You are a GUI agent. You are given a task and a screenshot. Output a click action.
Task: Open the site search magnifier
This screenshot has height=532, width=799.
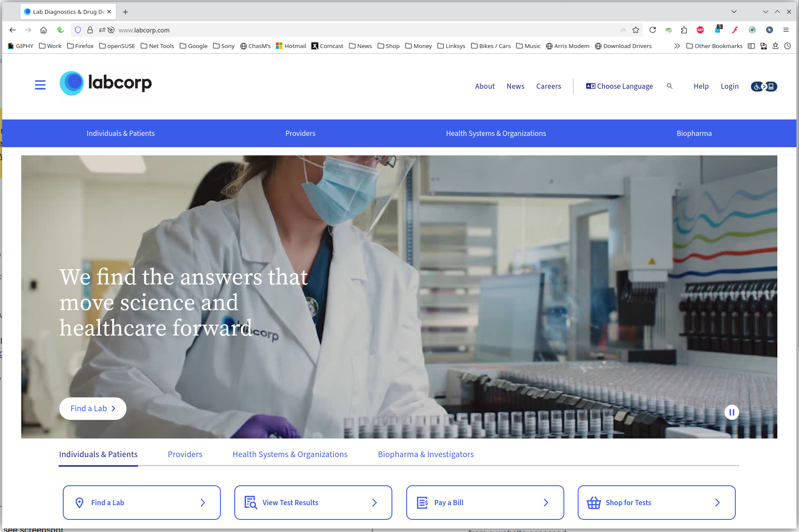point(670,86)
